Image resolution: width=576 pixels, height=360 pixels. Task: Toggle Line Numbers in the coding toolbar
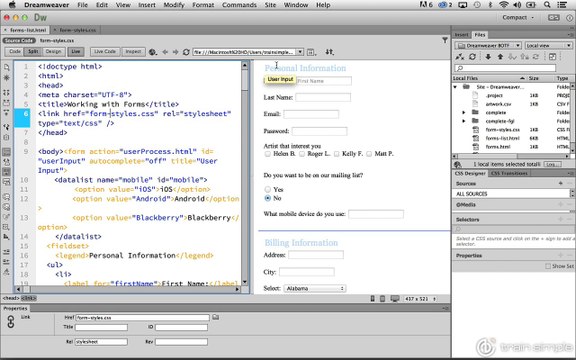coord(7,152)
